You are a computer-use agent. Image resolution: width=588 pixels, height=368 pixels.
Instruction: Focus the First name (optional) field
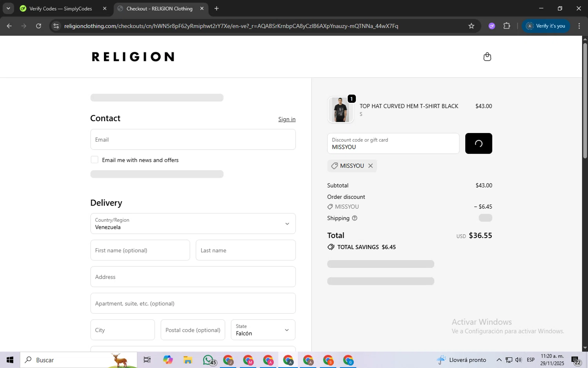point(140,250)
